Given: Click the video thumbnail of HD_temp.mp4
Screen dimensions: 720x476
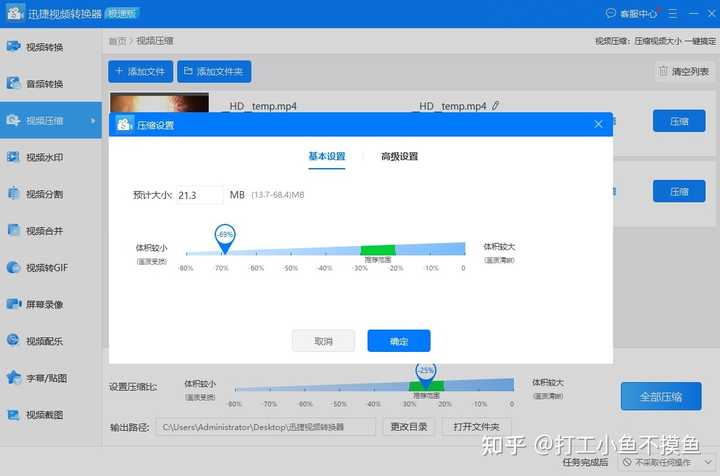Looking at the screenshot, I should [159, 102].
